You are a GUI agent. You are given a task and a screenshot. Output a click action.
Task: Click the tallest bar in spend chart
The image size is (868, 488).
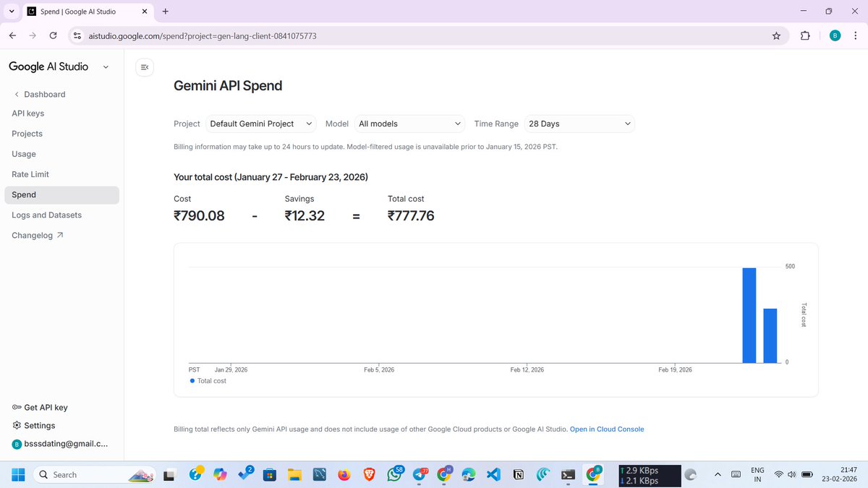click(x=749, y=315)
